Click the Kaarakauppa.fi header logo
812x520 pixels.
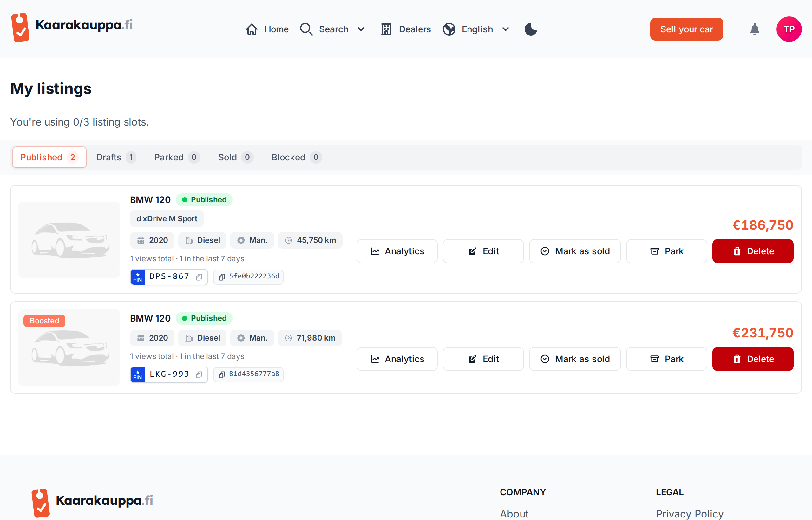(x=72, y=27)
